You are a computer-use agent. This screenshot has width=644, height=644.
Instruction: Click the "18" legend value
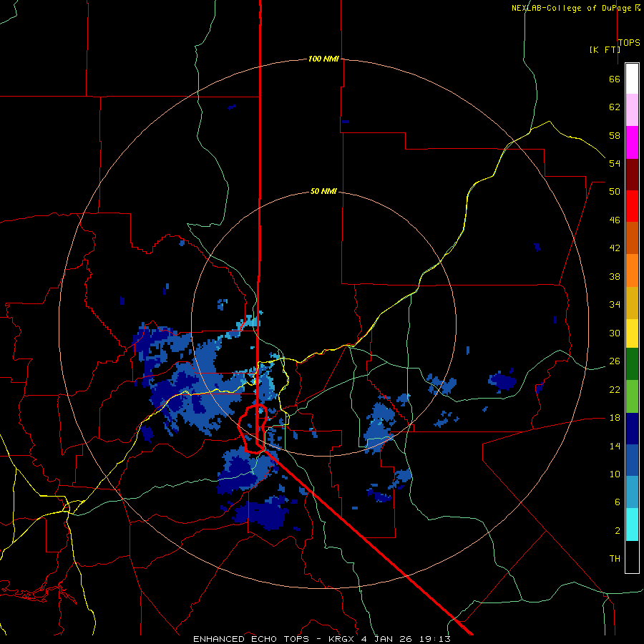615,418
